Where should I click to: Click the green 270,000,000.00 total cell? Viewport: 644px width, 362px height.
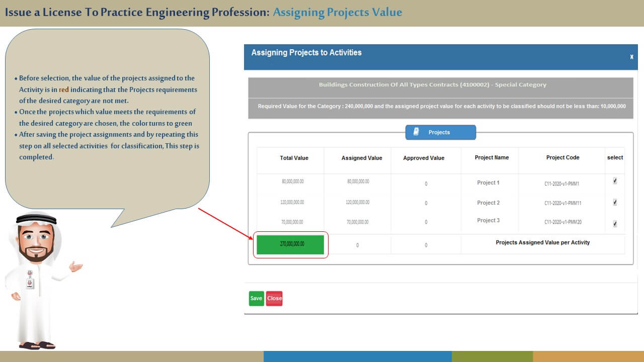point(290,244)
